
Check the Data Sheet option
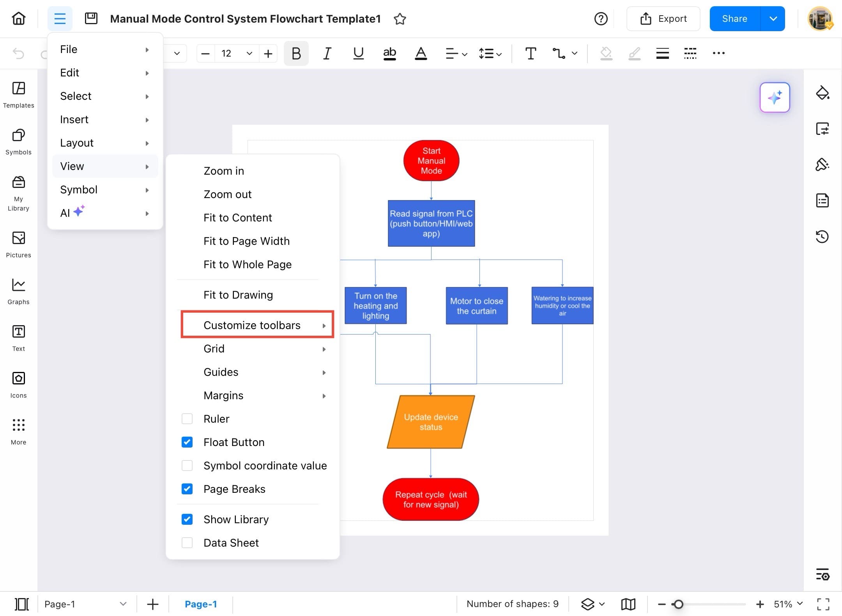187,543
